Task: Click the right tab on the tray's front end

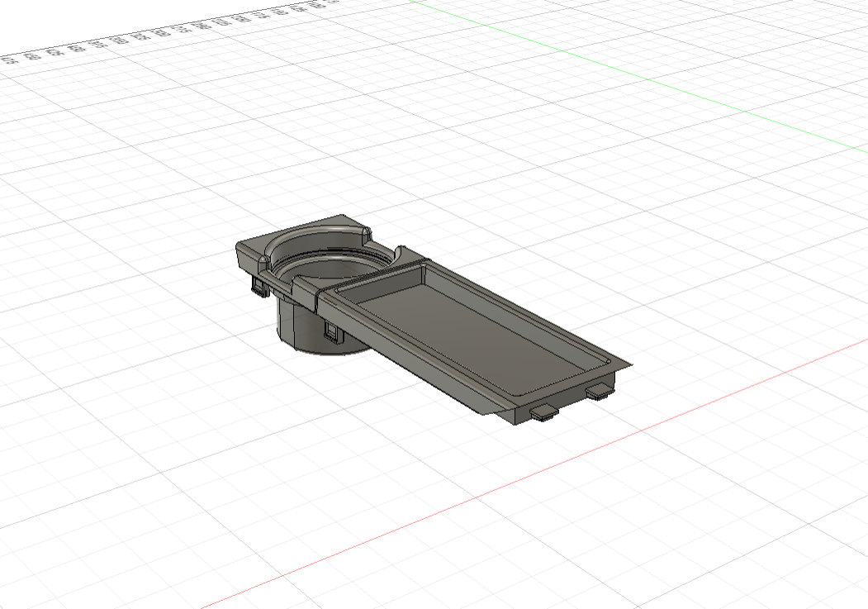Action: (x=599, y=391)
